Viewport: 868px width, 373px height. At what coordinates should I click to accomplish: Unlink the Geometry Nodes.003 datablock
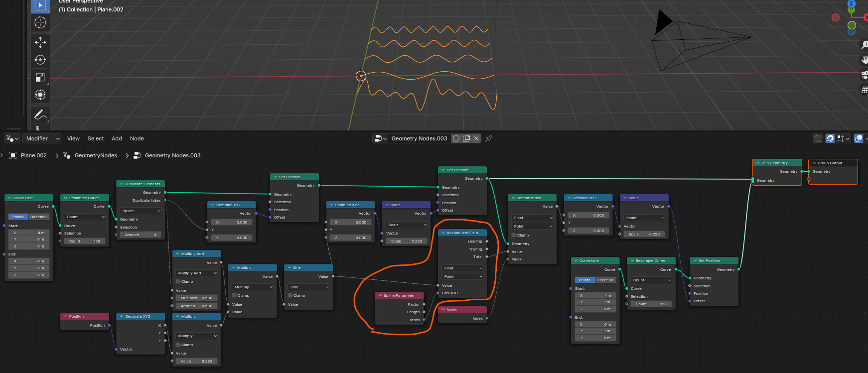tap(476, 138)
